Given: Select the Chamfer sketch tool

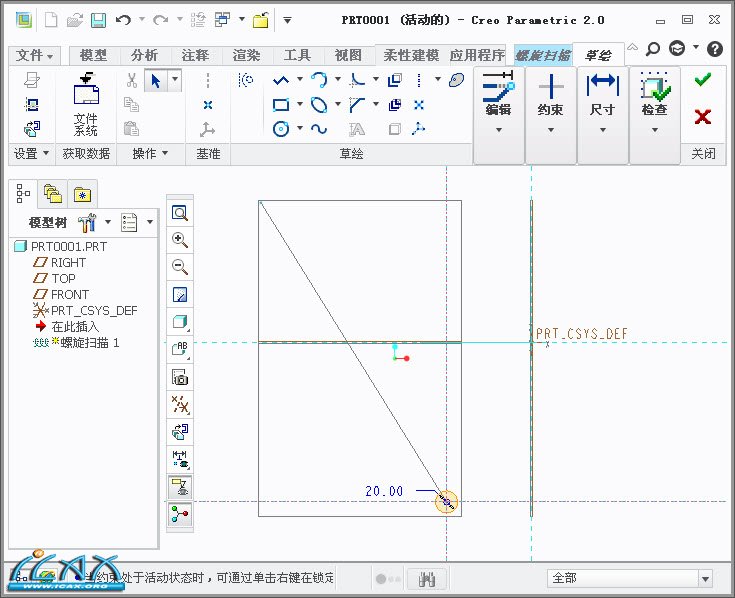Looking at the screenshot, I should click(x=357, y=104).
